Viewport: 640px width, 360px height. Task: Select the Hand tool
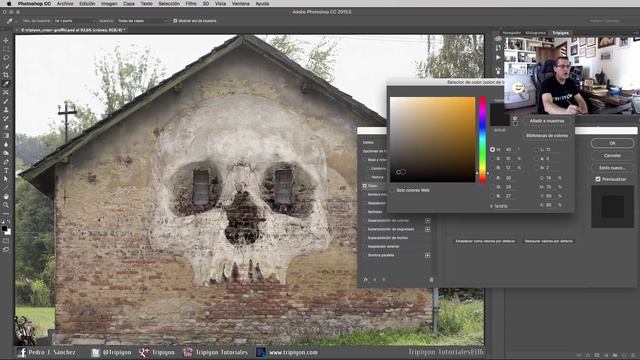tap(6, 196)
